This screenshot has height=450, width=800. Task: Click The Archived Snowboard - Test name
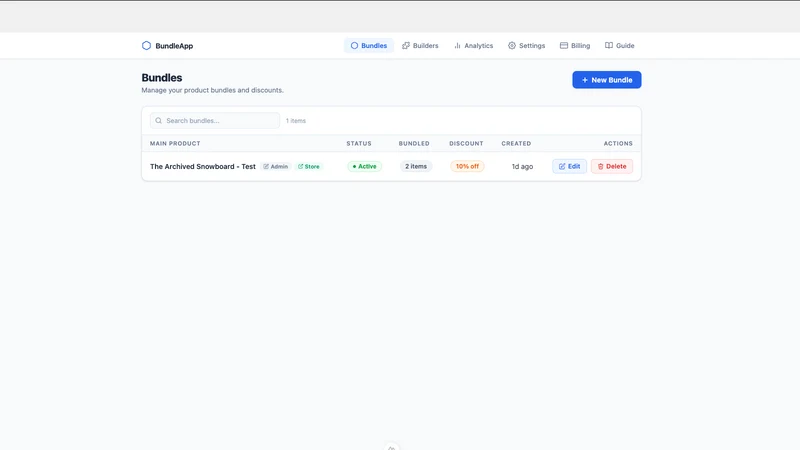(203, 166)
